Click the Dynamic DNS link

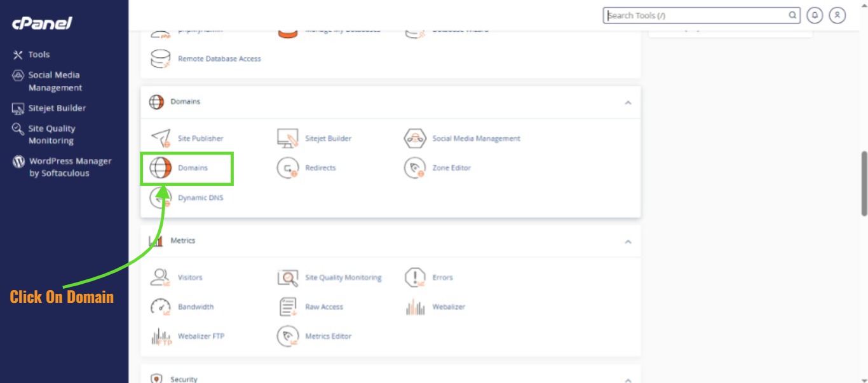click(x=200, y=198)
